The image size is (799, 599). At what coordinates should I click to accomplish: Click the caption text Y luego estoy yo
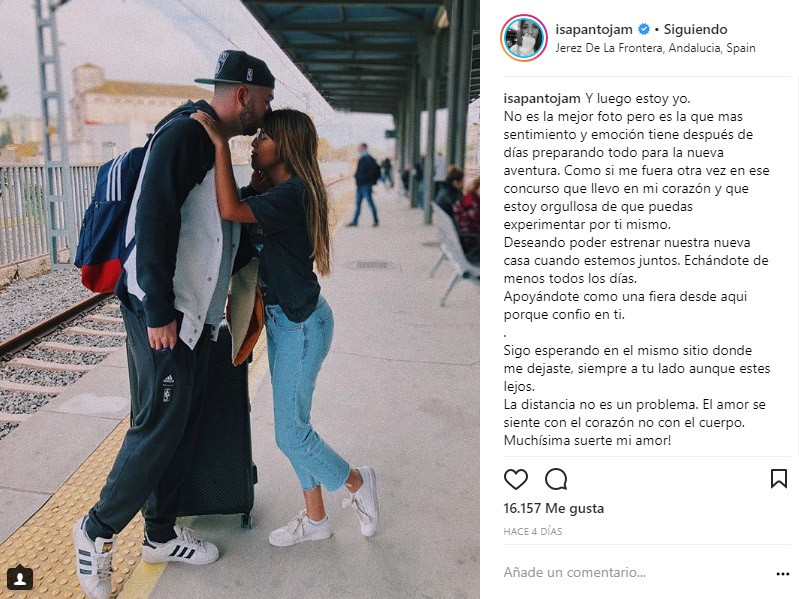point(637,98)
